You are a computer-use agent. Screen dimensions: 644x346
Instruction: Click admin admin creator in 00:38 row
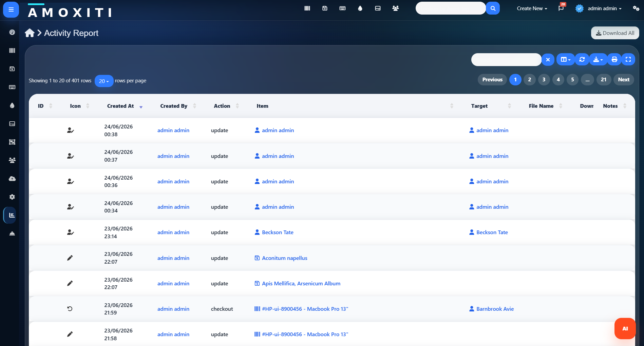pyautogui.click(x=173, y=130)
